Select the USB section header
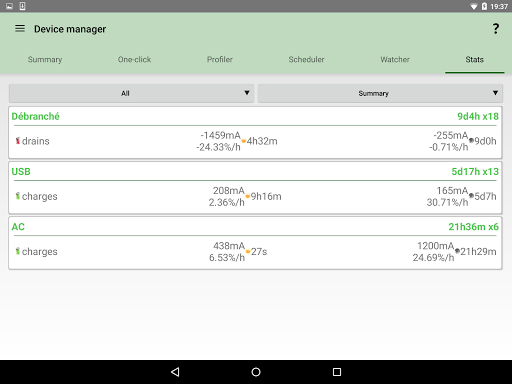Viewport: 512px width, 384px height. coord(21,171)
